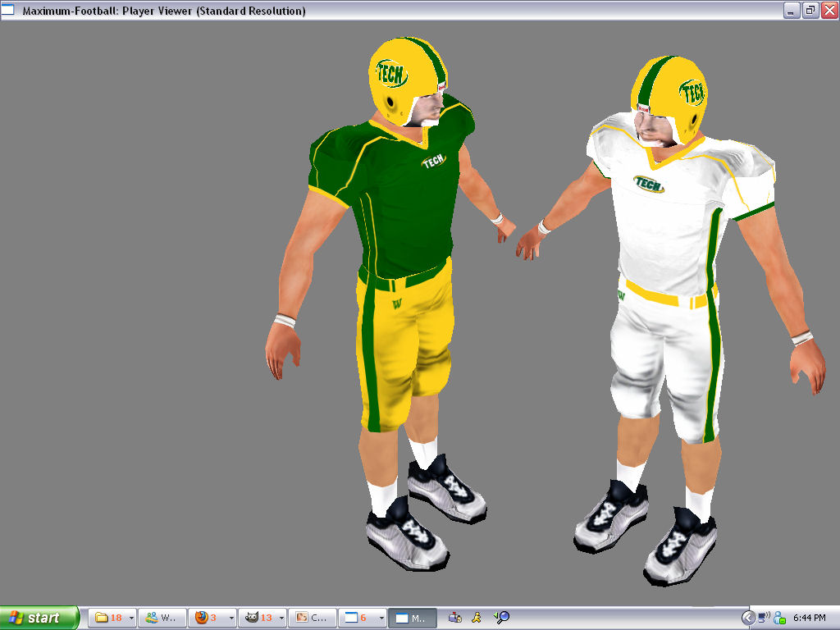This screenshot has width=840, height=630.
Task: Click the Firefox taskbar group showing 3 windows
Action: 205,618
